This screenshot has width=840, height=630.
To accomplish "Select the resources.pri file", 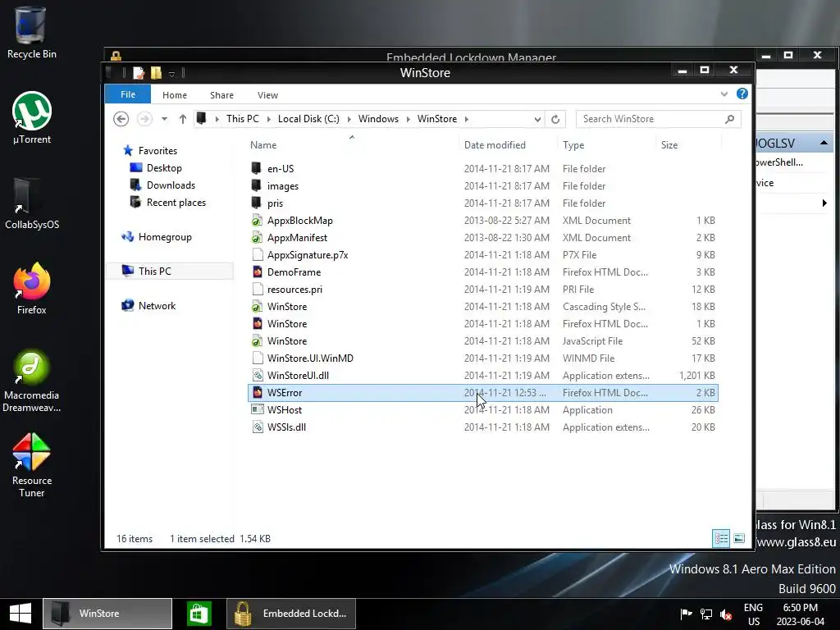I will pos(482,290).
